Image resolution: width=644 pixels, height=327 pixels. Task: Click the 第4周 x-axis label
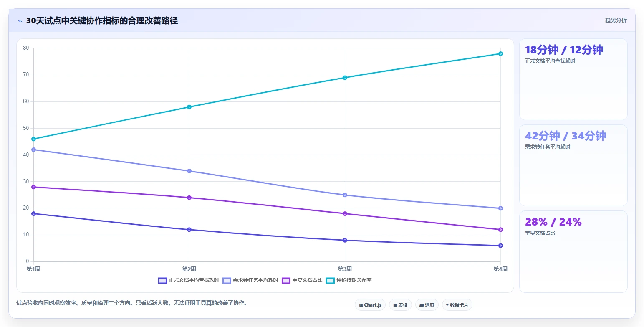(500, 269)
